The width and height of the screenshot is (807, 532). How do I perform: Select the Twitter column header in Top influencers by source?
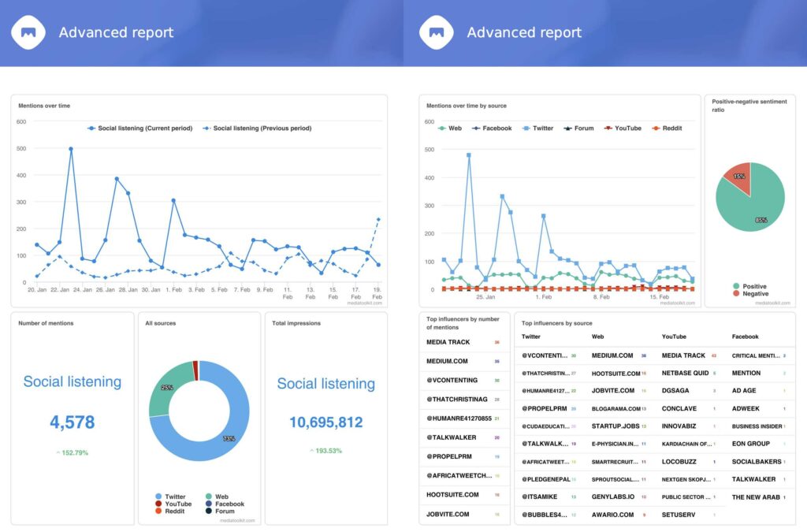click(530, 337)
